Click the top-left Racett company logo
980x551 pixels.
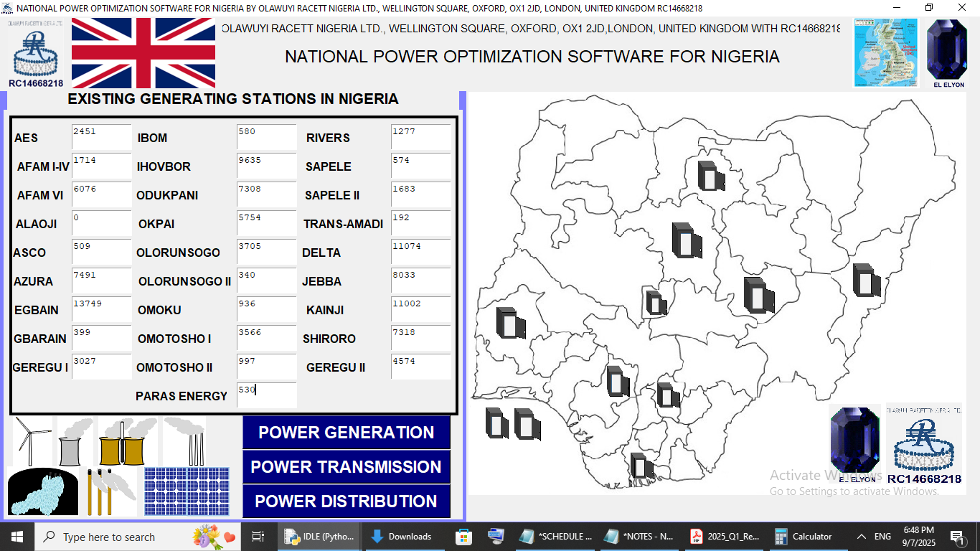35,53
